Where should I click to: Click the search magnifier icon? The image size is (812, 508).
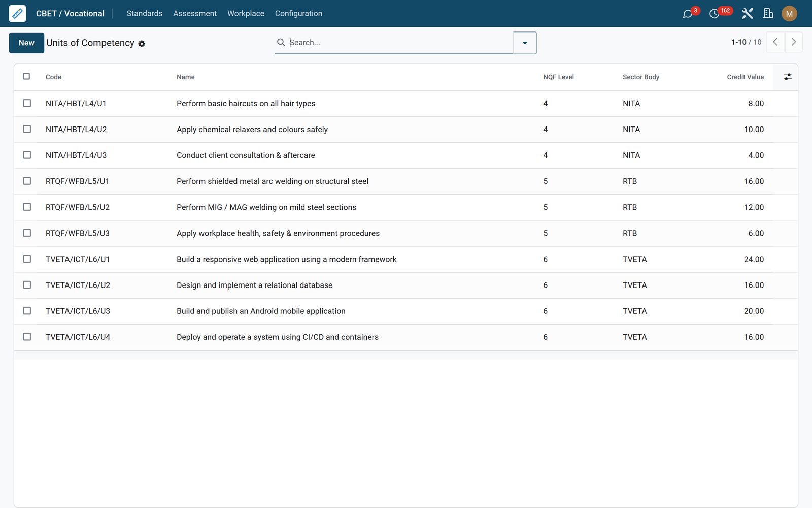point(281,42)
